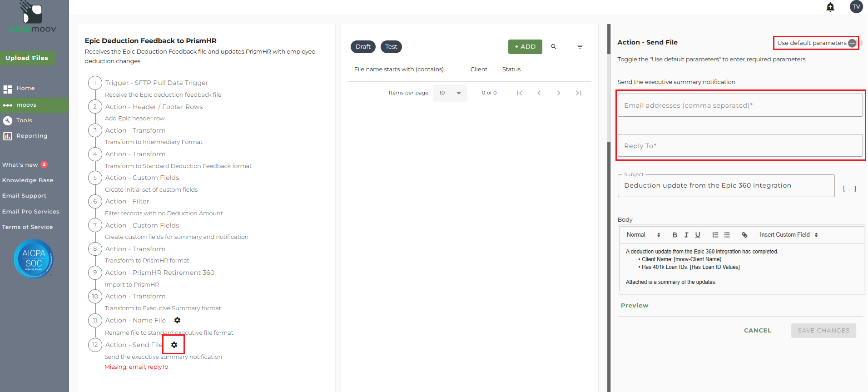The image size is (868, 392).
Task: Toggle Use default parameters switch
Action: click(855, 43)
